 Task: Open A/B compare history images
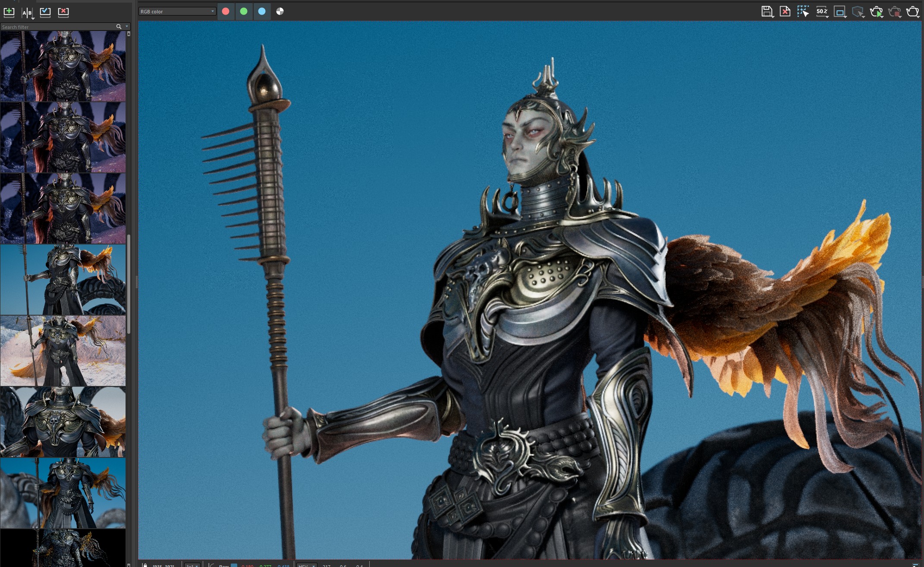27,13
